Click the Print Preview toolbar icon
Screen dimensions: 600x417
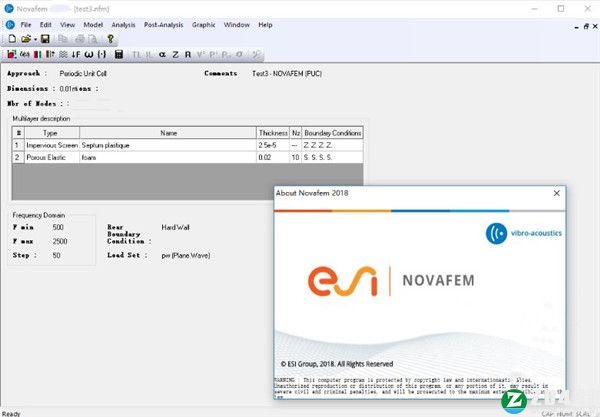pos(93,39)
